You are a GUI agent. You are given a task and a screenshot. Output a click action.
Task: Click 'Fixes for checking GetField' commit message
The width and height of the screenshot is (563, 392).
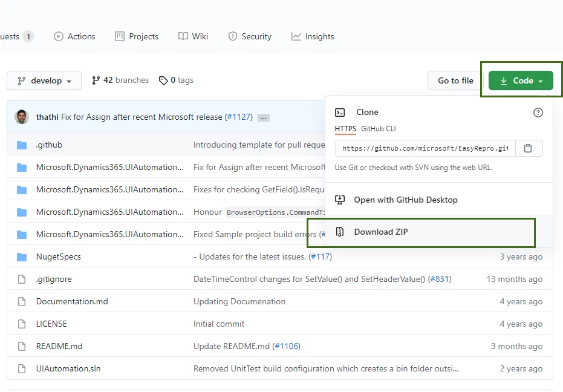tap(259, 189)
